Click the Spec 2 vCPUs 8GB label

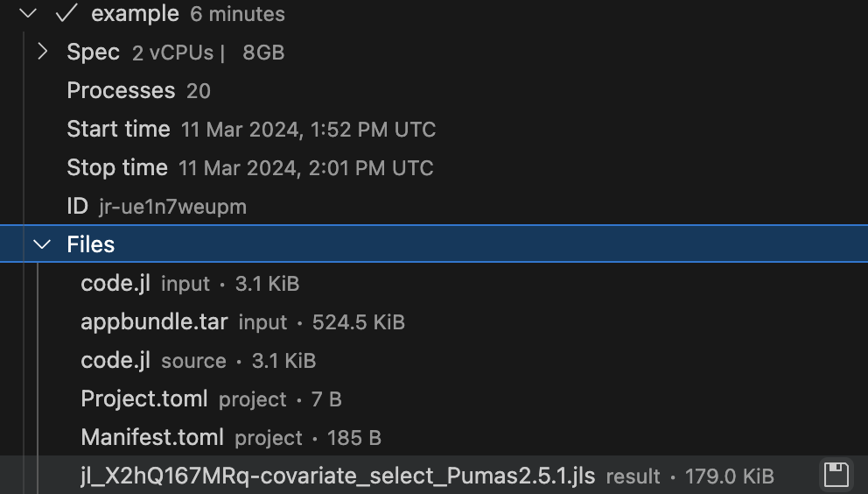click(x=175, y=52)
